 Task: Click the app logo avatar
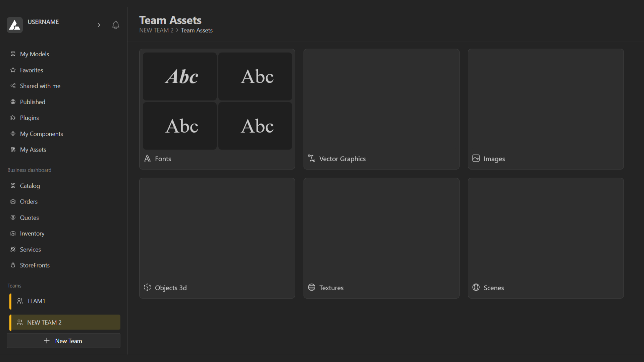point(15,25)
